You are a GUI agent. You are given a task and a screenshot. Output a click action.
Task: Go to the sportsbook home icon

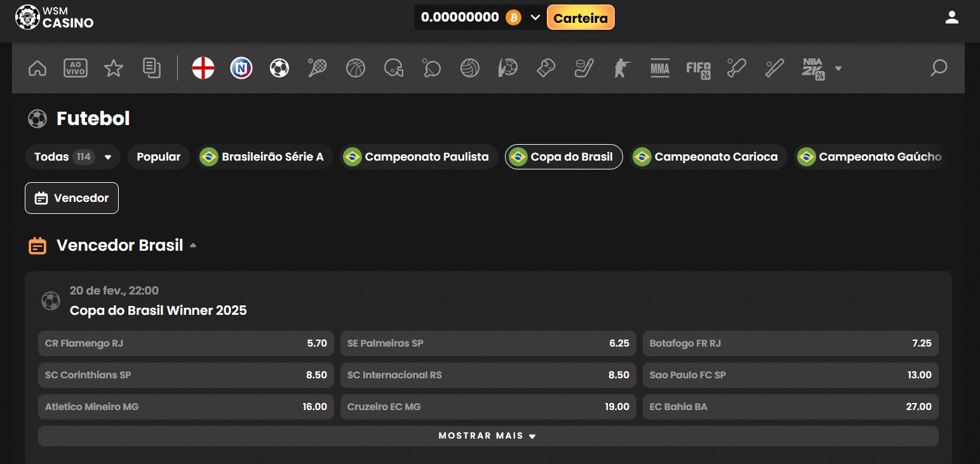37,68
